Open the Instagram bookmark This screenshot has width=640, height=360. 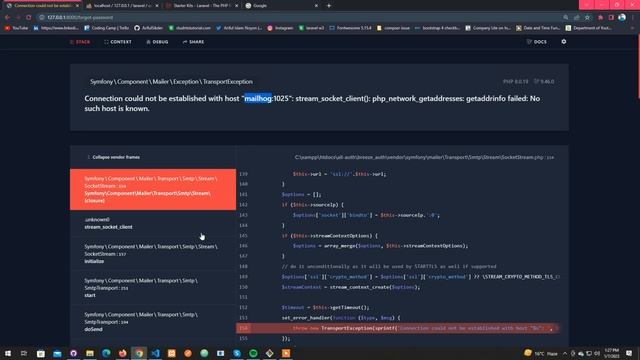280,28
